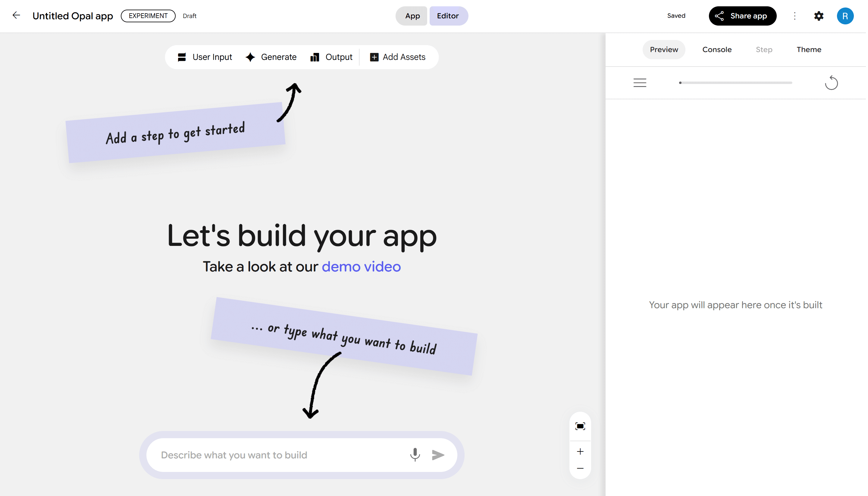The height and width of the screenshot is (496, 868).
Task: Open the settings gear icon
Action: click(819, 16)
